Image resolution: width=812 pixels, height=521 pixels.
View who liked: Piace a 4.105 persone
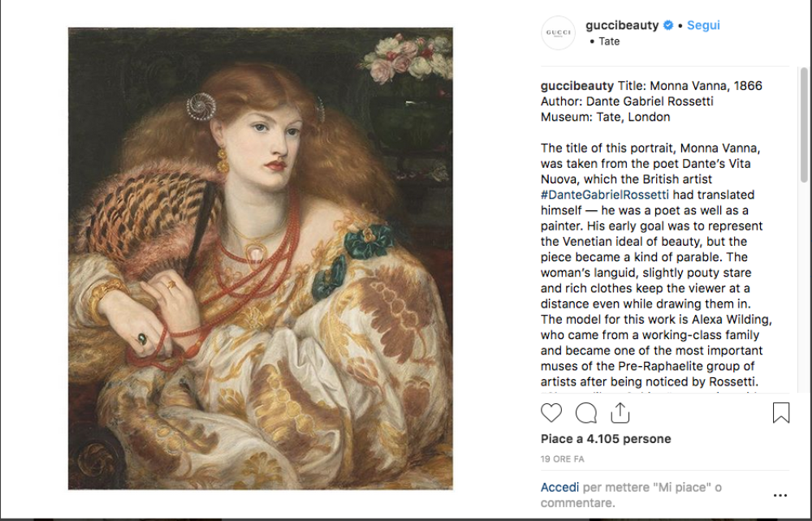606,439
